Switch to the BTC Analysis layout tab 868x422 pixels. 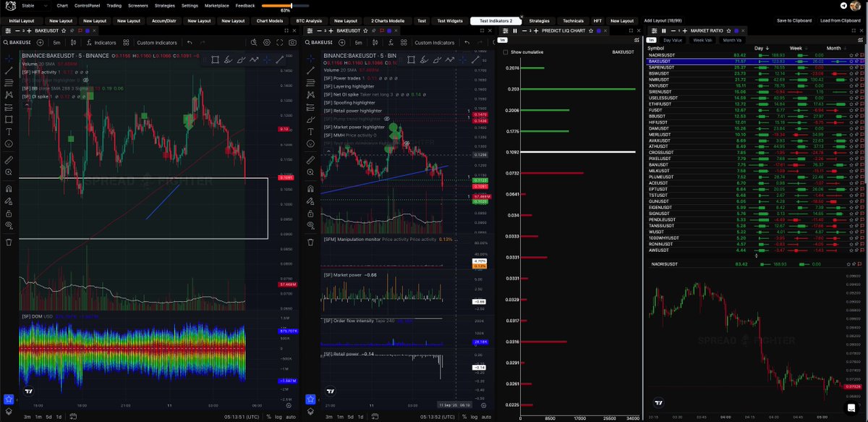tap(310, 21)
